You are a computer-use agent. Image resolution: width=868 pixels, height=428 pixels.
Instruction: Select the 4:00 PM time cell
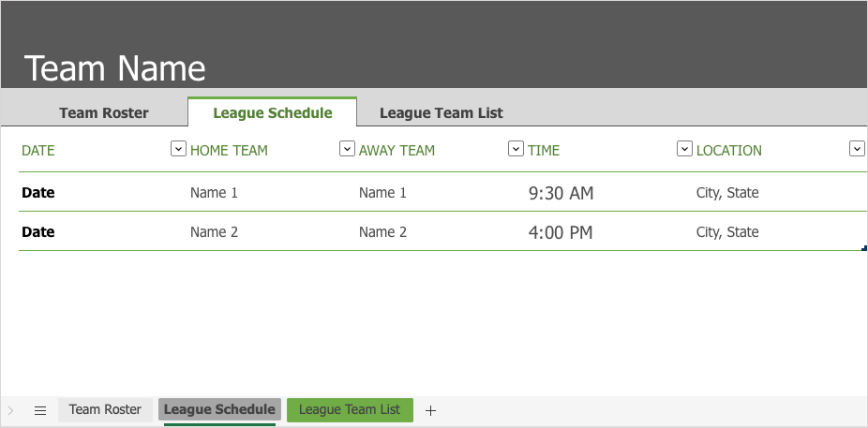tap(561, 232)
